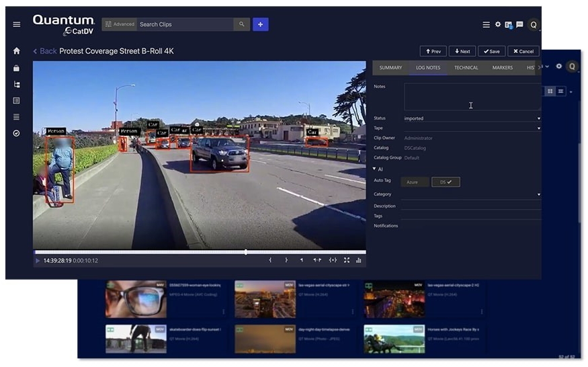Open the Q user avatar in the front window

[534, 25]
